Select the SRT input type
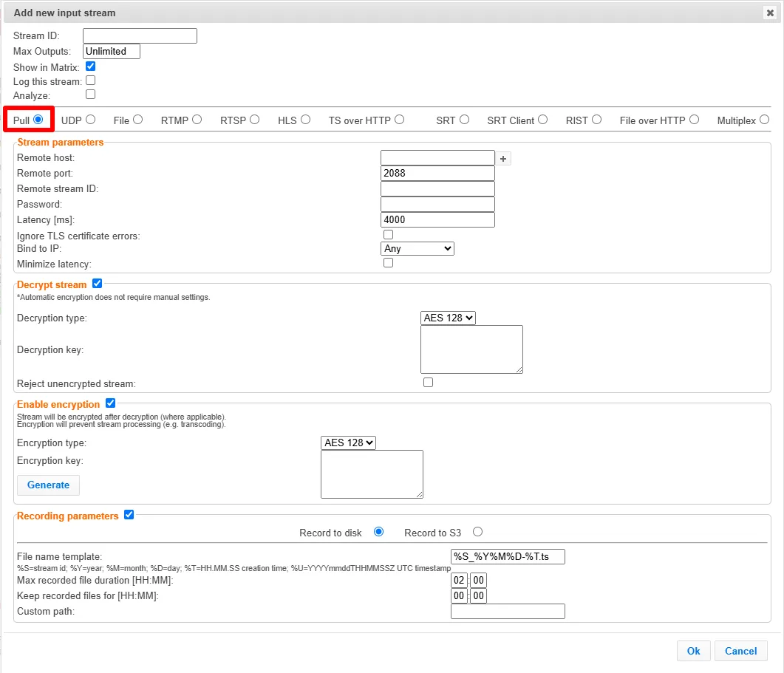 [x=465, y=120]
